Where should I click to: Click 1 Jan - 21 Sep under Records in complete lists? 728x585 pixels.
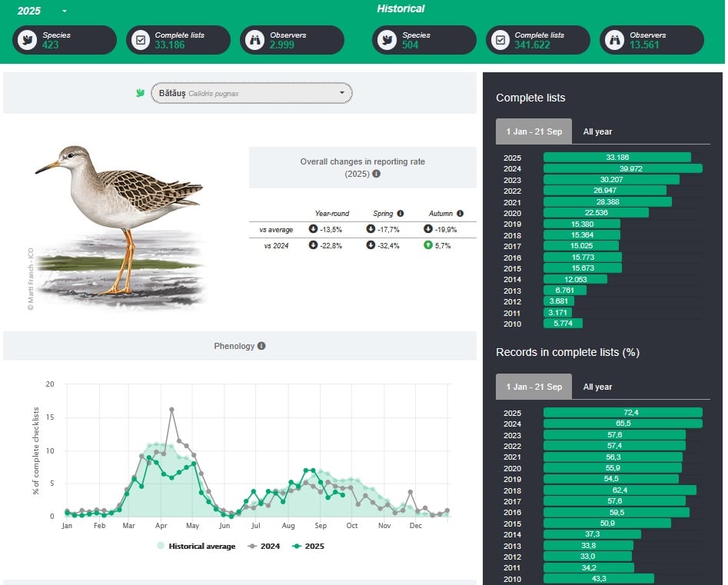click(x=534, y=387)
